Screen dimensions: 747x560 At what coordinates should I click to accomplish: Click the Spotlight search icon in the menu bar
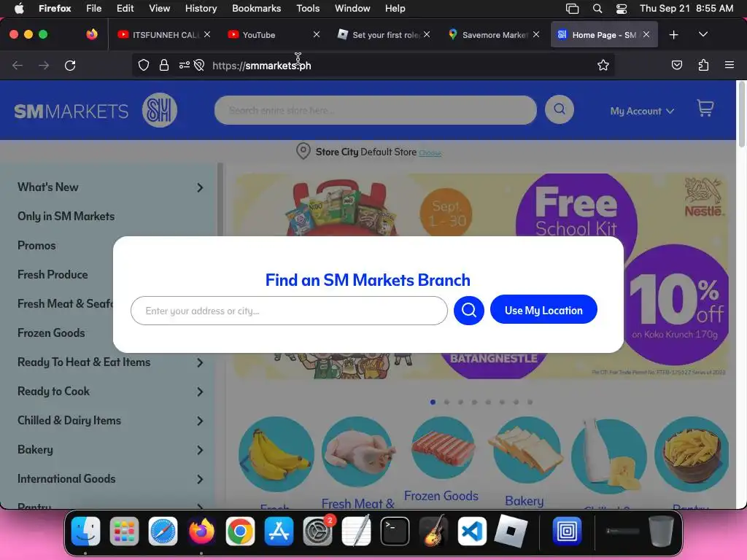click(x=597, y=9)
